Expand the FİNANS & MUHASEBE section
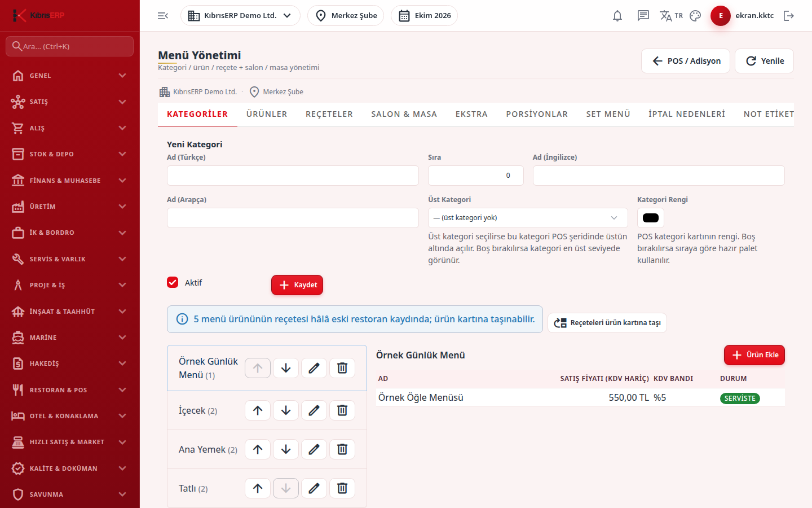 (70, 180)
